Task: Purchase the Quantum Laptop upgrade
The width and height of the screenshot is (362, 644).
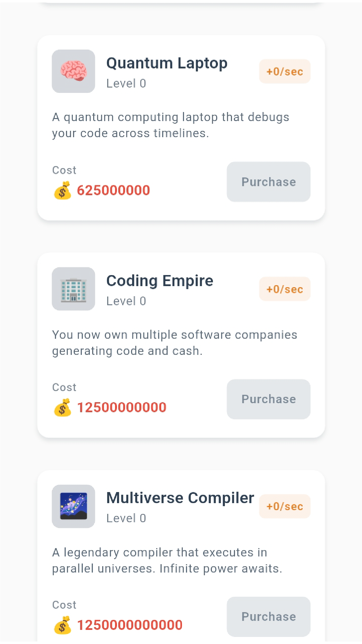Action: 268,182
